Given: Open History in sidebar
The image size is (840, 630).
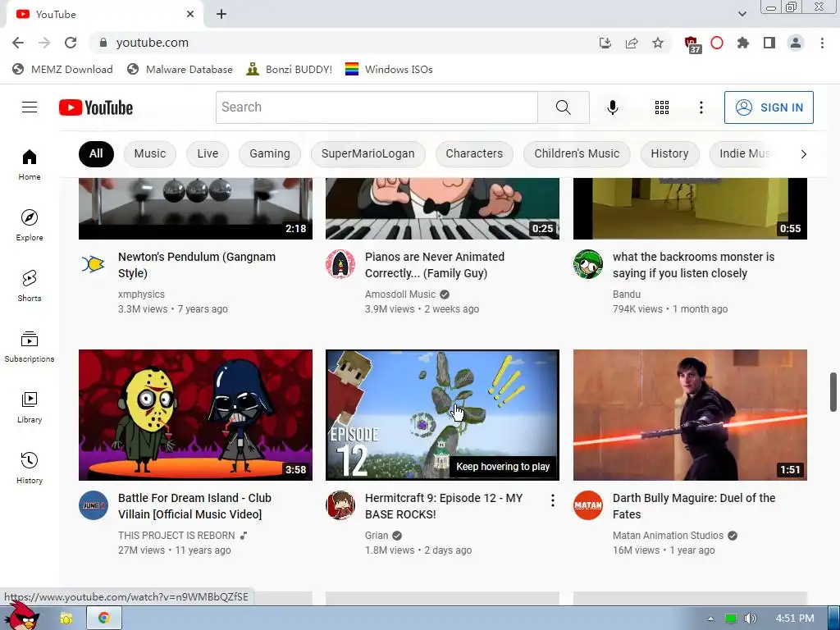Looking at the screenshot, I should coord(30,468).
